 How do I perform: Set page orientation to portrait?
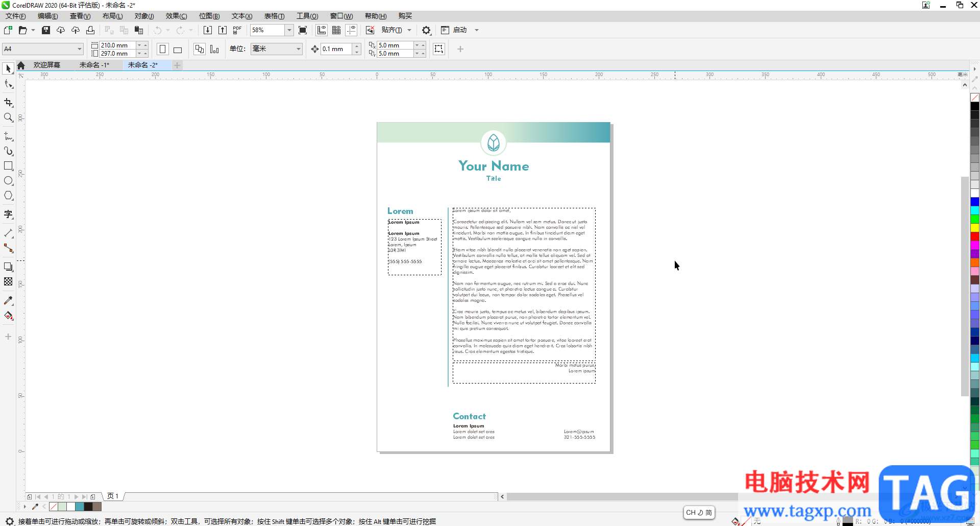(x=163, y=49)
